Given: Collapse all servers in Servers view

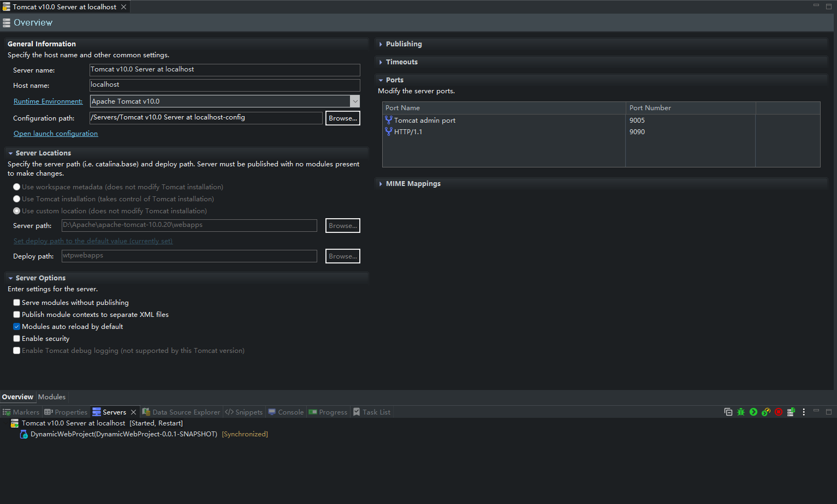Looking at the screenshot, I should 728,412.
